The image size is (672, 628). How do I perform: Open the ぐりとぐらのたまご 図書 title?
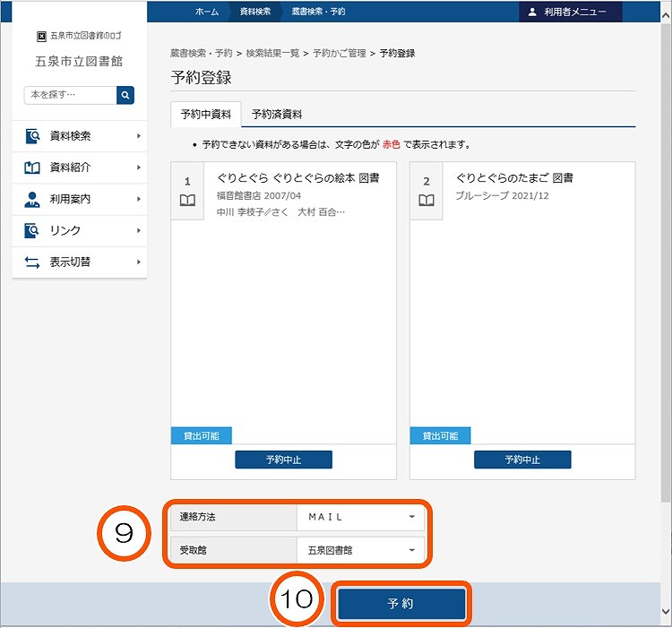click(x=514, y=177)
